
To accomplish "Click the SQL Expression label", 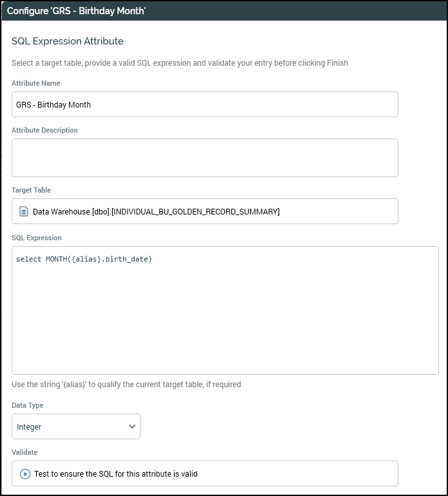I will [37, 238].
